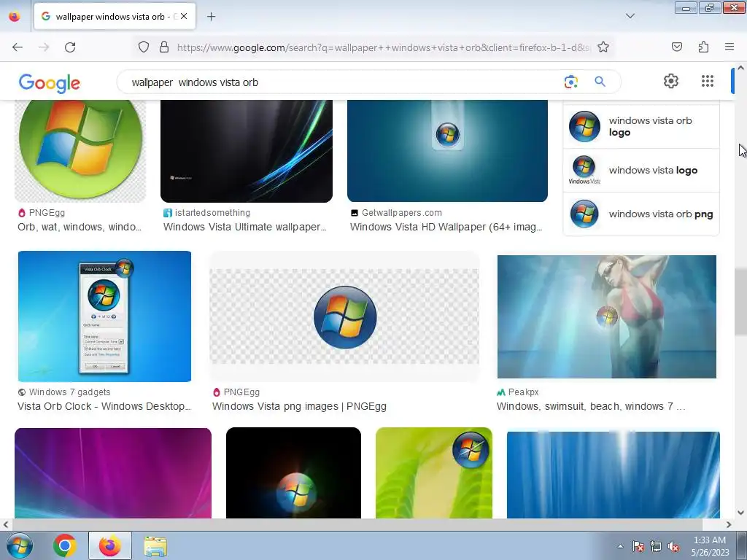Screen dimensions: 747x560
Task: Open the green Windows orb PNGEgg thumbnail
Action: [80, 151]
